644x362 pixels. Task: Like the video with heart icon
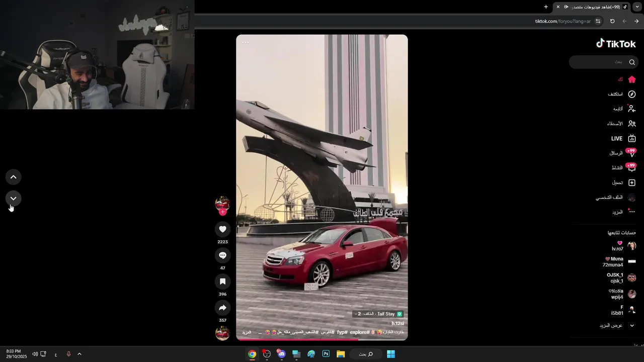tap(222, 229)
